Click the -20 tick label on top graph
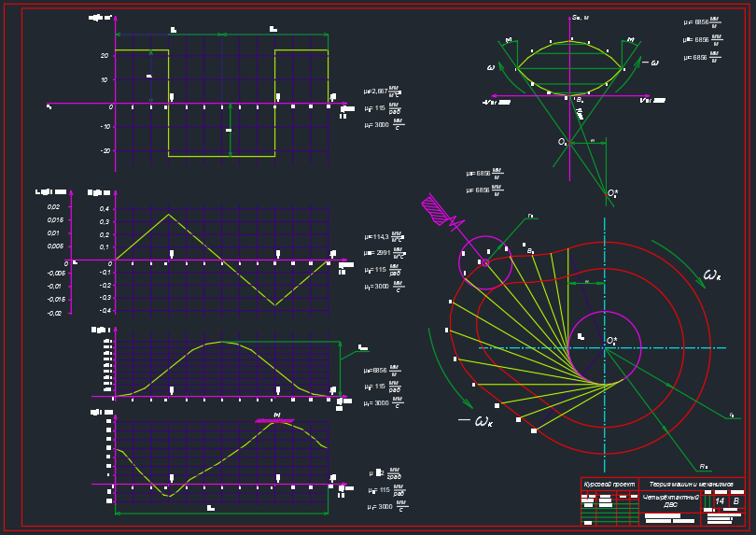This screenshot has height=535, width=756. click(x=105, y=150)
